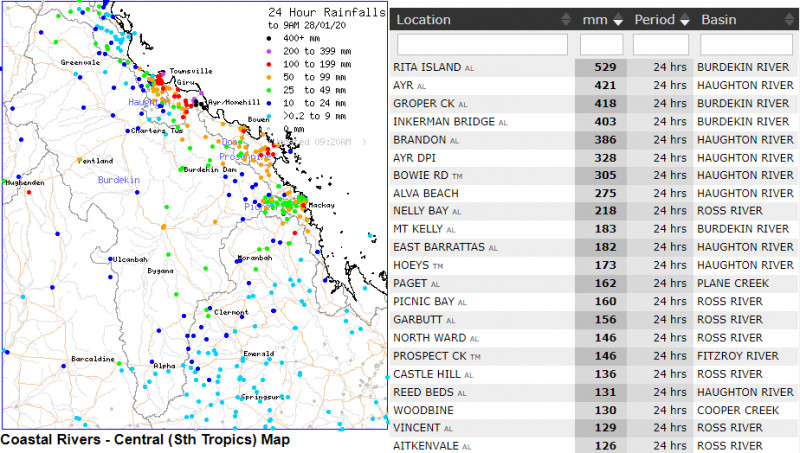Viewport: 800px width, 453px height.
Task: Click the Townsville label on the map
Action: coord(190,72)
